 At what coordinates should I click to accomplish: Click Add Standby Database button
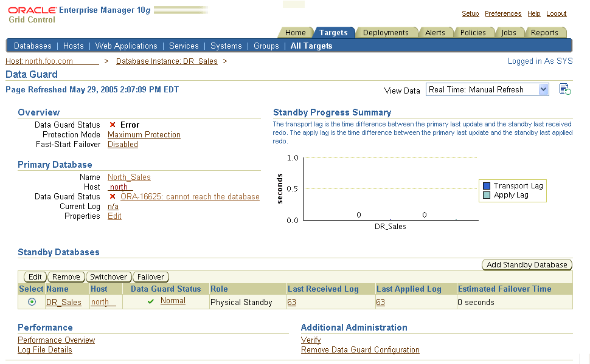[527, 265]
